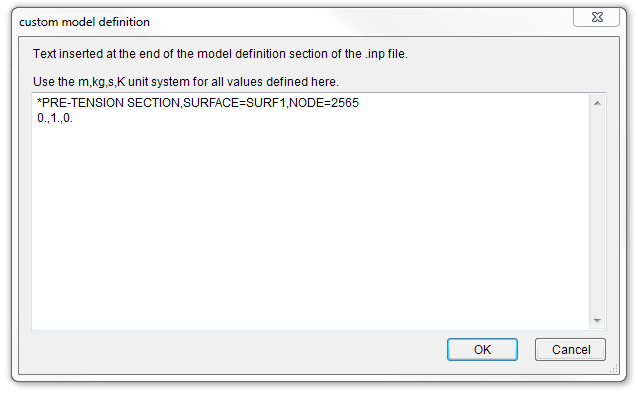
Task: Click the scrollbar up arrow
Action: [x=597, y=103]
